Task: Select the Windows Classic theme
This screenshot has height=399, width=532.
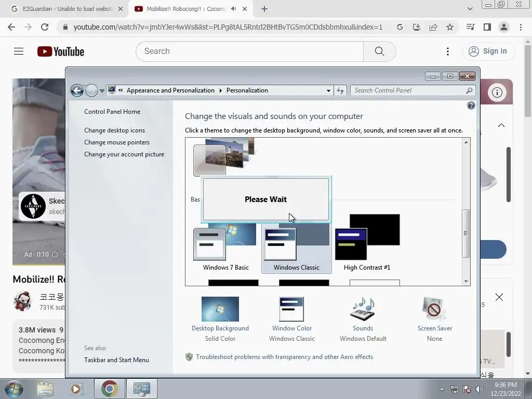Action: [297, 248]
